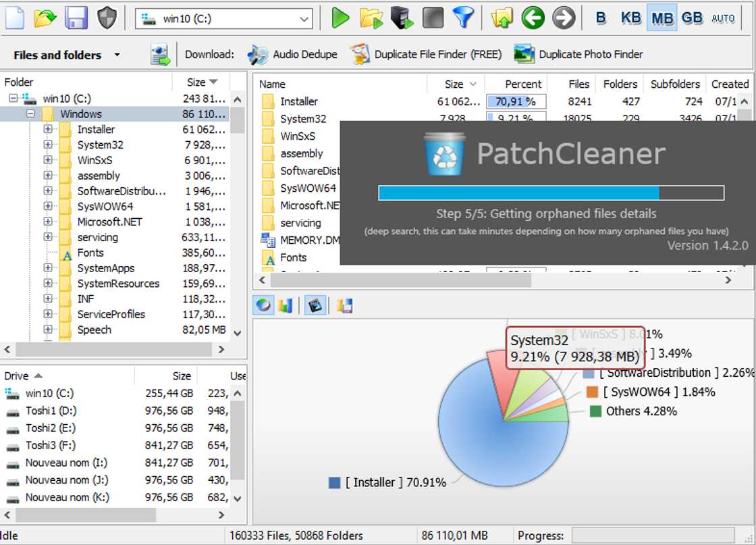Go up one folder level
756x545 pixels.
pos(502,18)
